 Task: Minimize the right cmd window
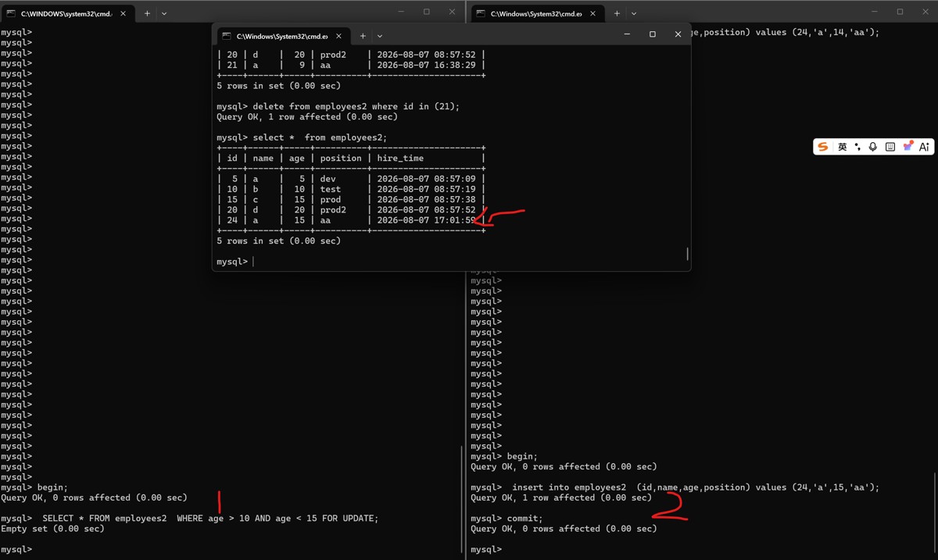click(875, 12)
